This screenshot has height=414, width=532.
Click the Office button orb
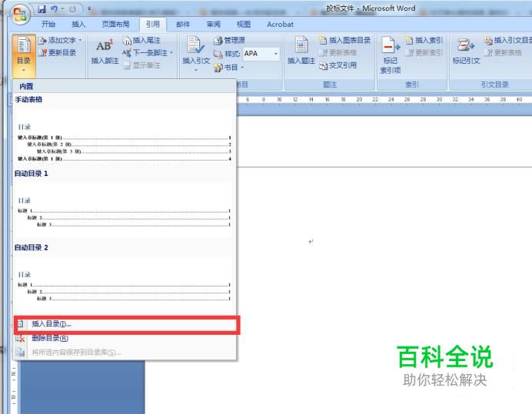point(20,15)
